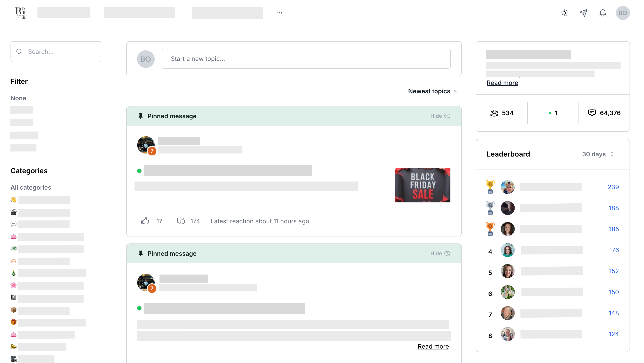Click the BO profile avatar in header

tap(623, 13)
